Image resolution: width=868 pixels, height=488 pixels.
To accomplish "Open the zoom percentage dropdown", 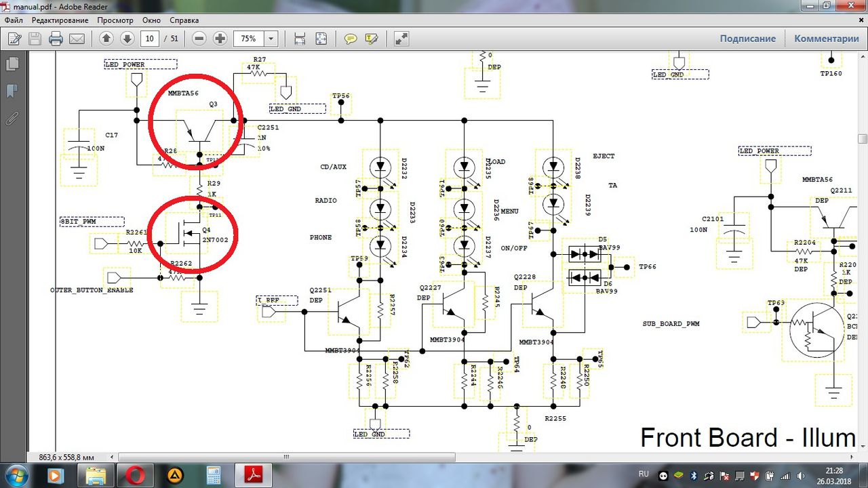I will [x=271, y=39].
